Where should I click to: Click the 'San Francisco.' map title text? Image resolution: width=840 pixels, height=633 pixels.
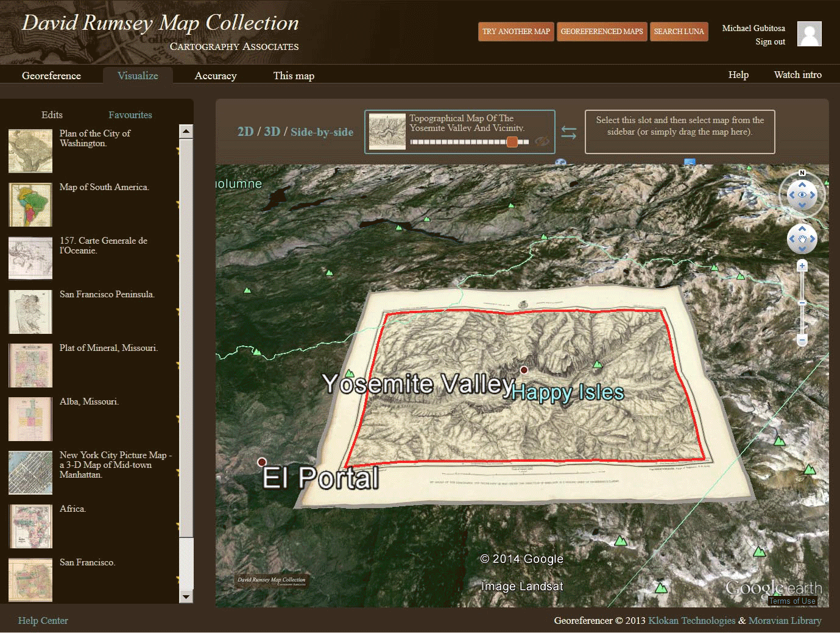87,562
